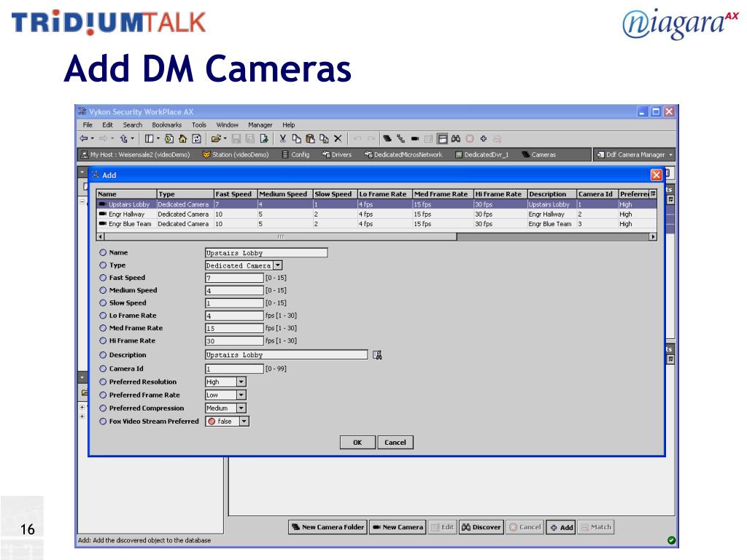The image size is (747, 560).
Task: Select the Camera Id radio circle
Action: (103, 368)
